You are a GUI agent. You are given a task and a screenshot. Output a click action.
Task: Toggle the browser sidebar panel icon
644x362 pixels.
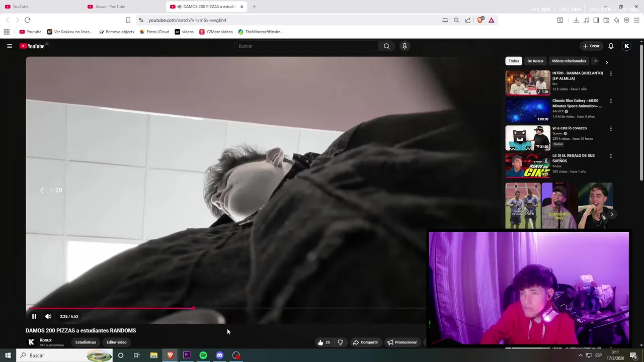[x=596, y=20]
